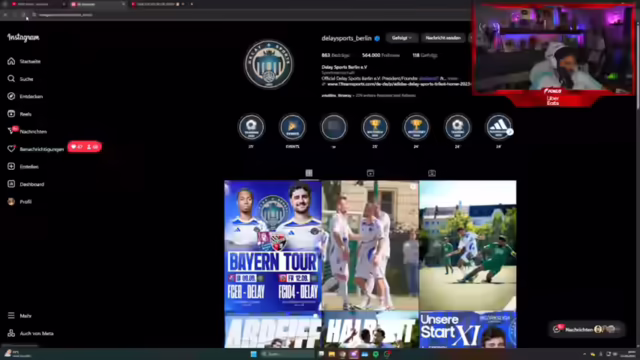Click Nachricht senden button
640x360 pixels.
pos(443,38)
